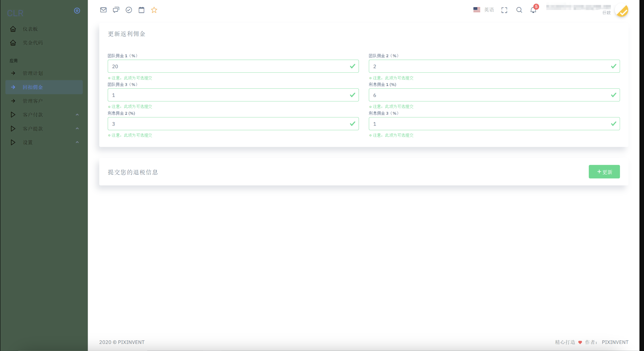Click 团队佣金 1 (%) label
The width and height of the screenshot is (644, 351).
[123, 56]
